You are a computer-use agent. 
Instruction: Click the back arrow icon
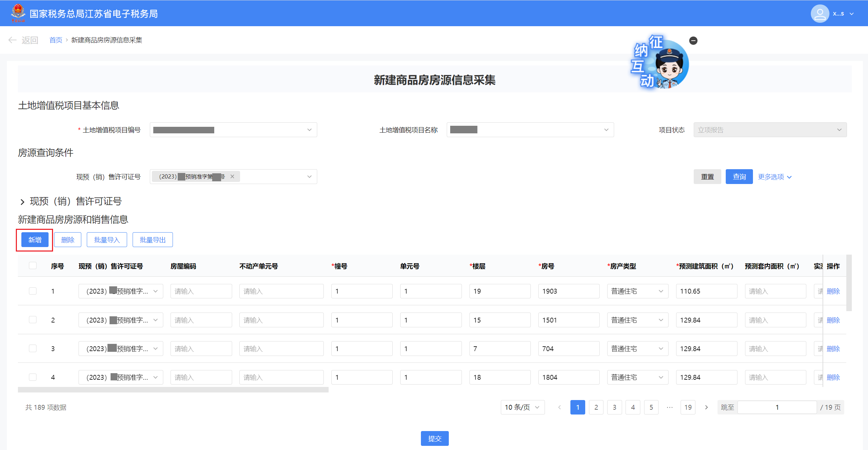[12, 40]
